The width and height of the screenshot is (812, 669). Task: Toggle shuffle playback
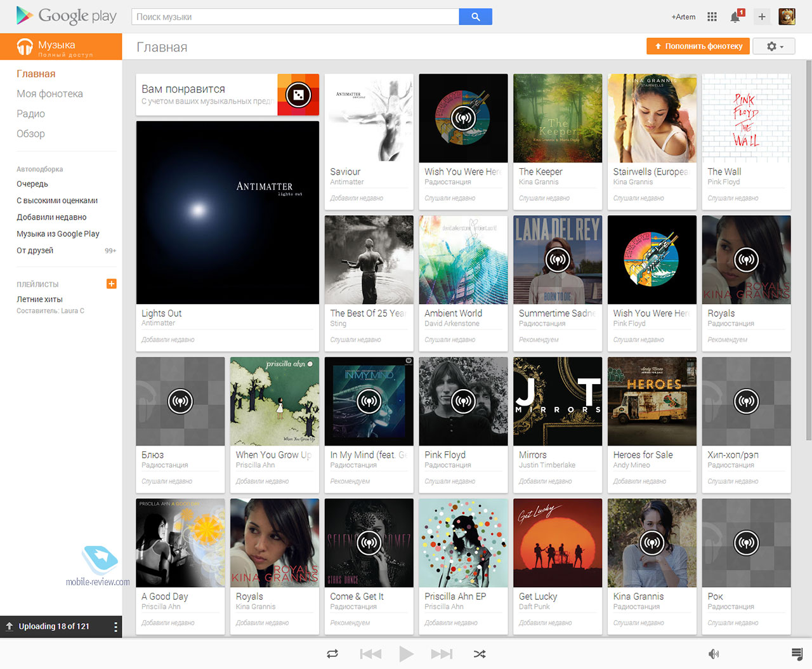[x=480, y=654]
